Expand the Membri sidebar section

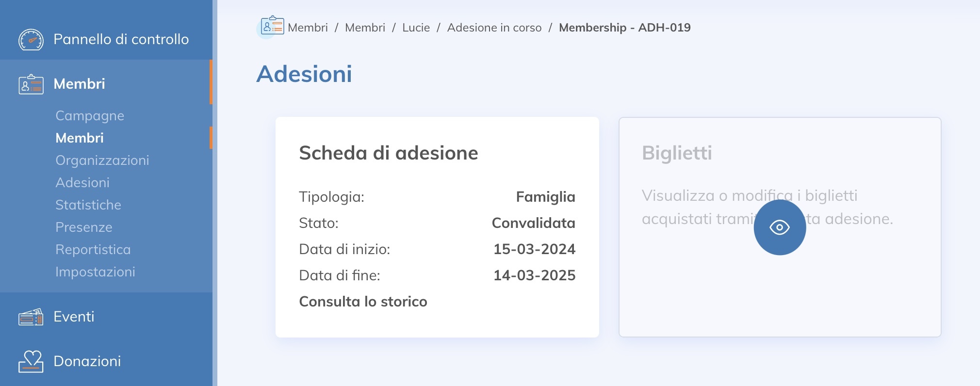point(80,83)
